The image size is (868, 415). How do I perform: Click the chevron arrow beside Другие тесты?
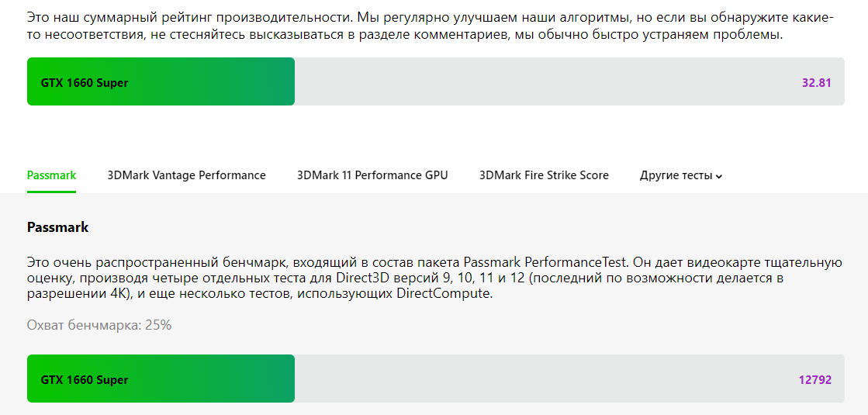click(718, 177)
